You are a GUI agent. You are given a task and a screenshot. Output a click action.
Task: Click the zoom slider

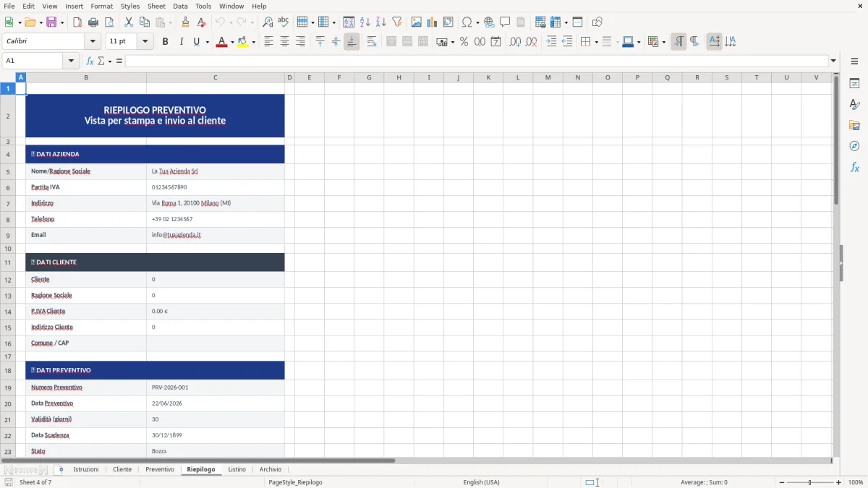809,482
